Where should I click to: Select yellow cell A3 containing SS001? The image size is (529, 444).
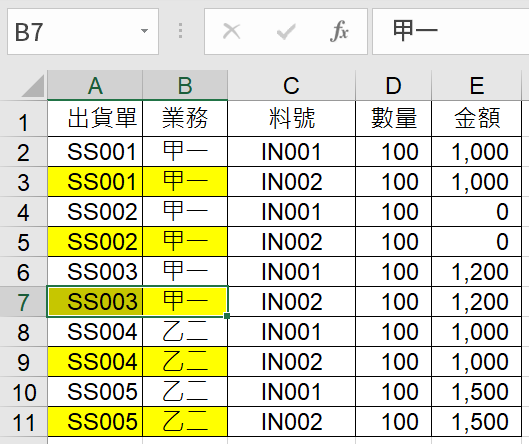[x=95, y=182]
